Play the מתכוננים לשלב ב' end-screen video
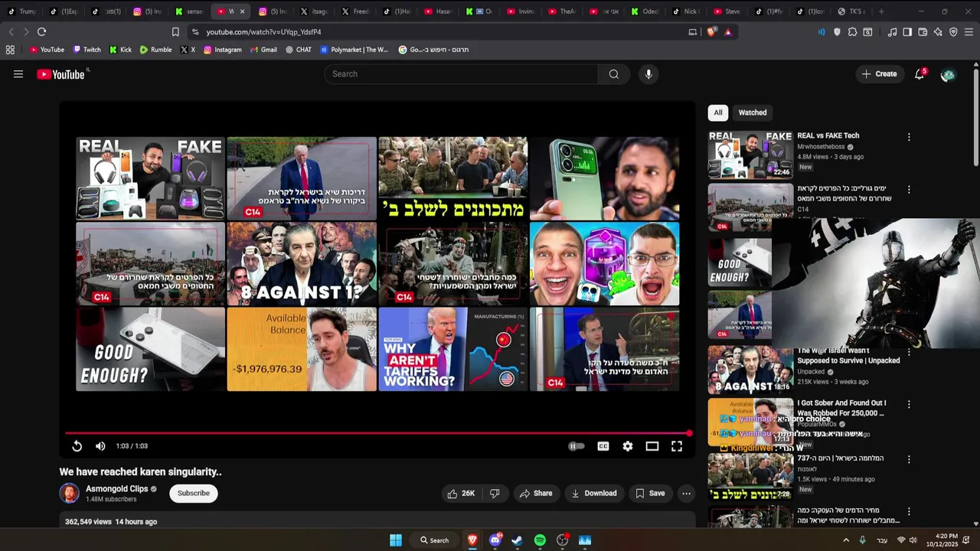The height and width of the screenshot is (551, 980). (x=453, y=178)
